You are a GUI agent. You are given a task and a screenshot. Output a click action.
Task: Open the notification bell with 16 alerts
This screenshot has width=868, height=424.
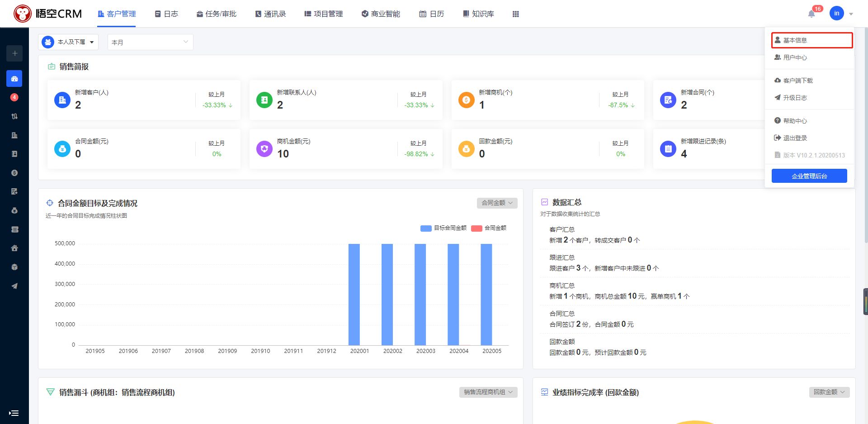(x=811, y=14)
